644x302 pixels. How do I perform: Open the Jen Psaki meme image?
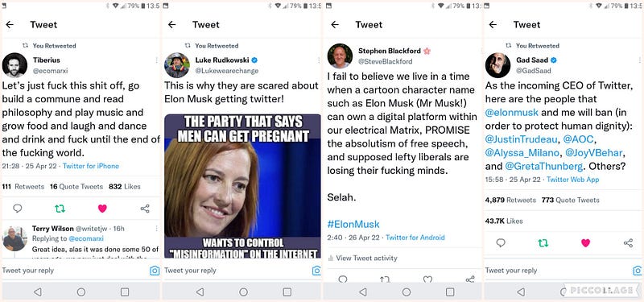click(243, 186)
